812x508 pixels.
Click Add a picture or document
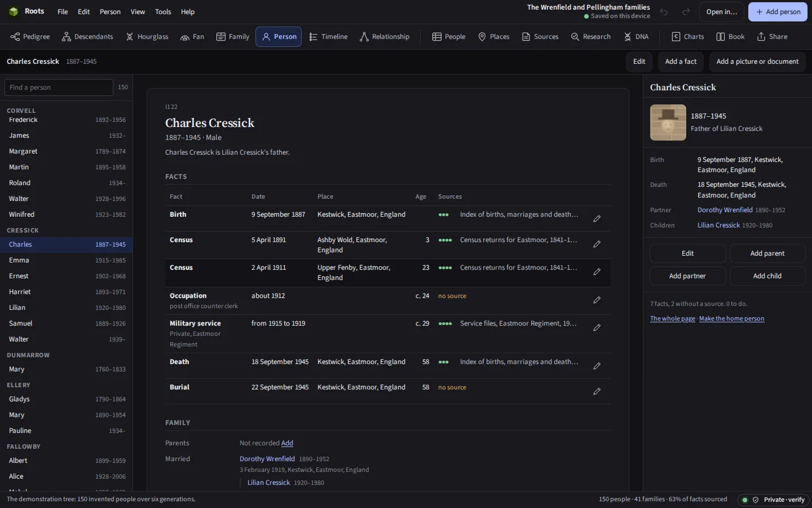click(757, 62)
